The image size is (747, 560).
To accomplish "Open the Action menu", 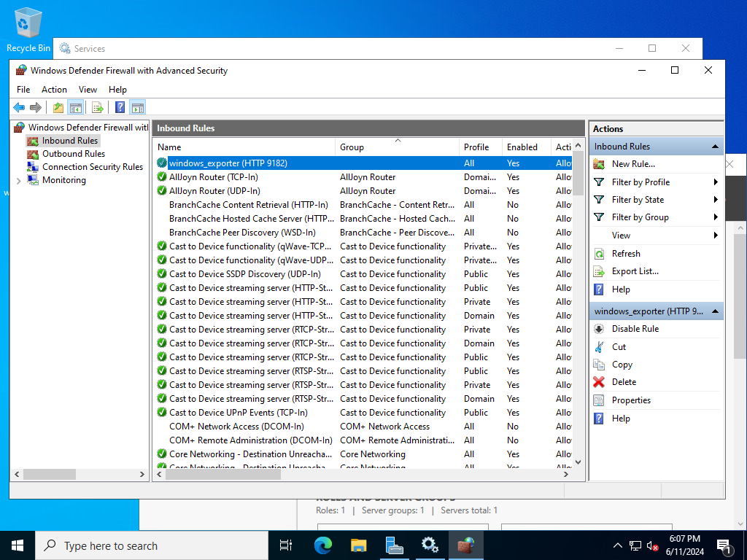I will [x=54, y=90].
